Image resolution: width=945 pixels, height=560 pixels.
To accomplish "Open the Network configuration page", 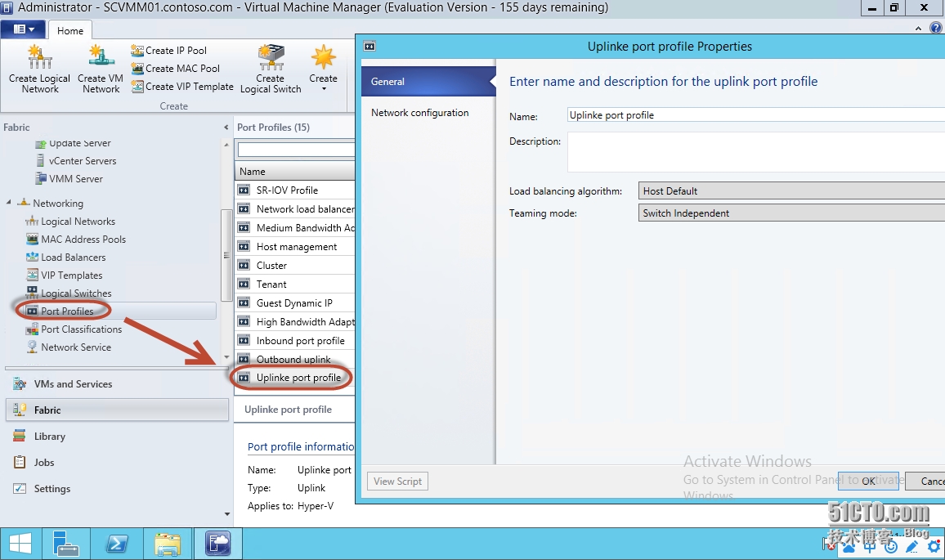I will [x=428, y=113].
